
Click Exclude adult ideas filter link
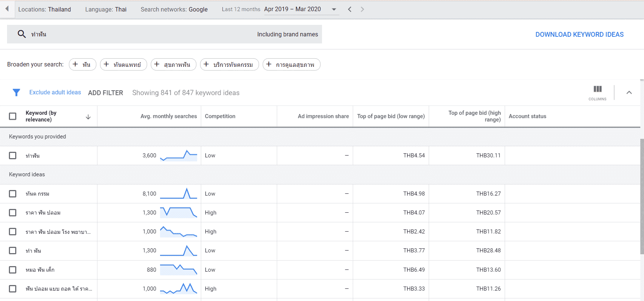pyautogui.click(x=55, y=92)
